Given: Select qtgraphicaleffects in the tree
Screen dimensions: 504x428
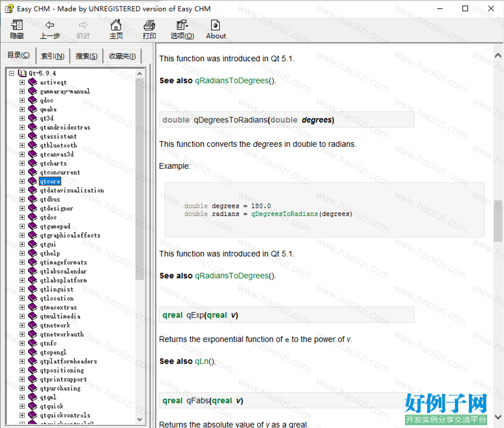Looking at the screenshot, I should [x=70, y=235].
